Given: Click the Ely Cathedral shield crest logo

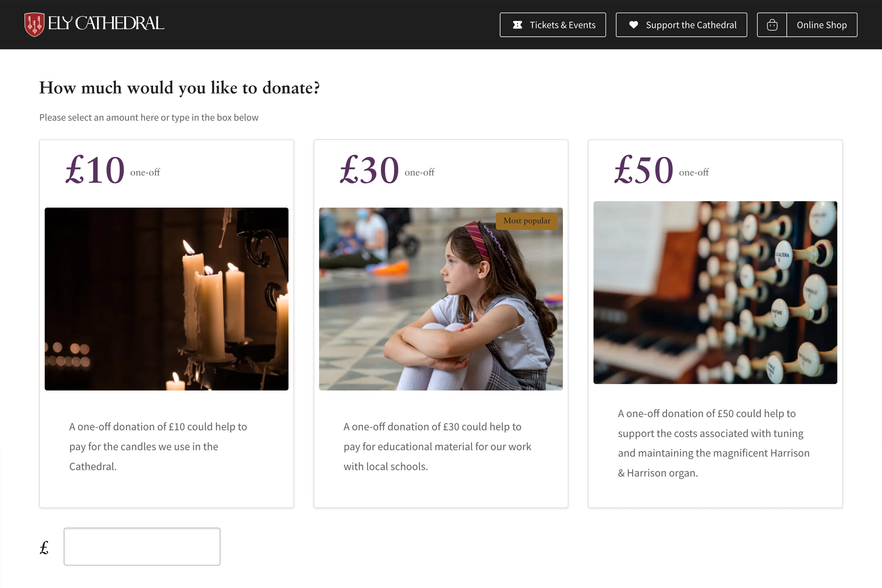Looking at the screenshot, I should (x=34, y=25).
